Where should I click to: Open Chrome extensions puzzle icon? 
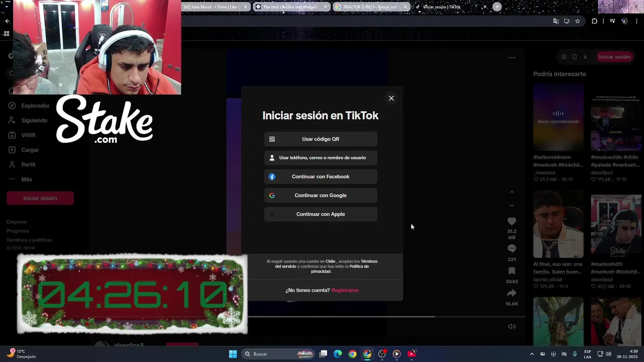595,21
